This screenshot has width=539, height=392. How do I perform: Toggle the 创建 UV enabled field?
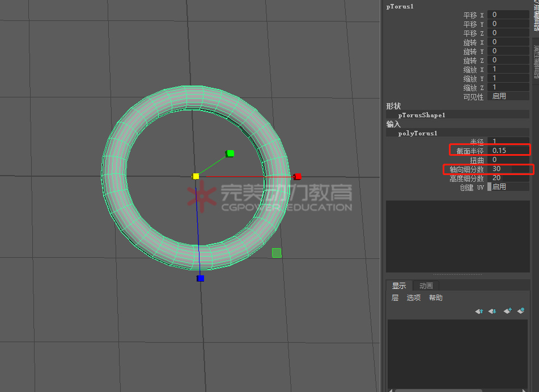pyautogui.click(x=508, y=187)
